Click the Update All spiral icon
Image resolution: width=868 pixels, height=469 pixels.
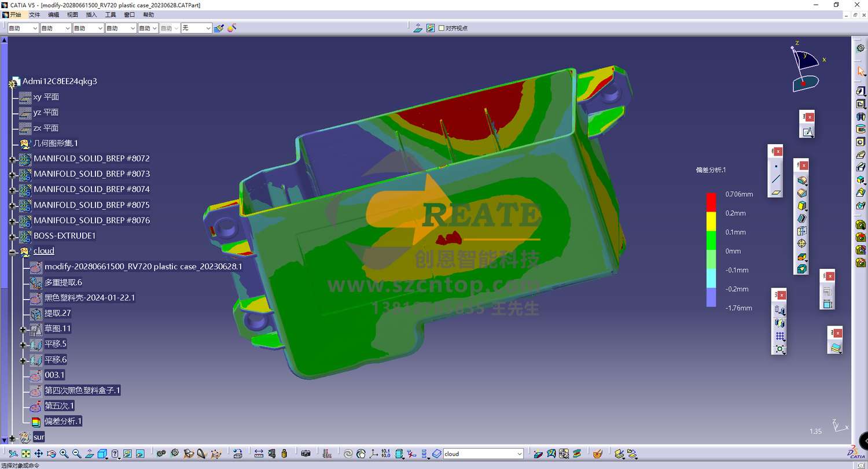click(348, 454)
